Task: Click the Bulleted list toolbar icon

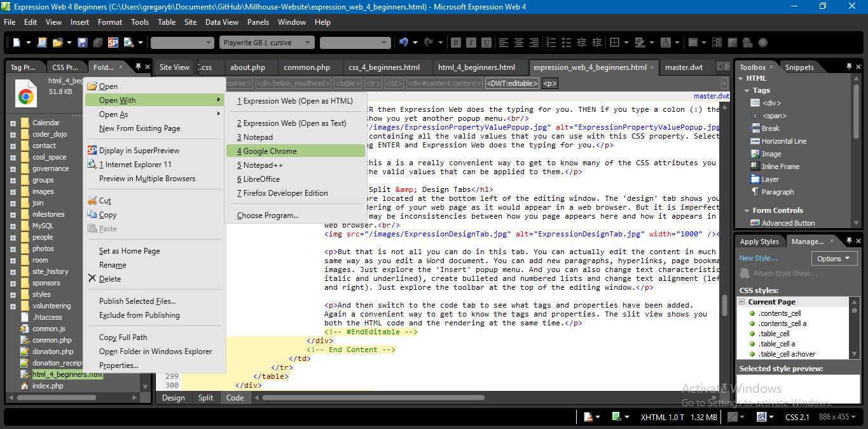Action: click(566, 43)
